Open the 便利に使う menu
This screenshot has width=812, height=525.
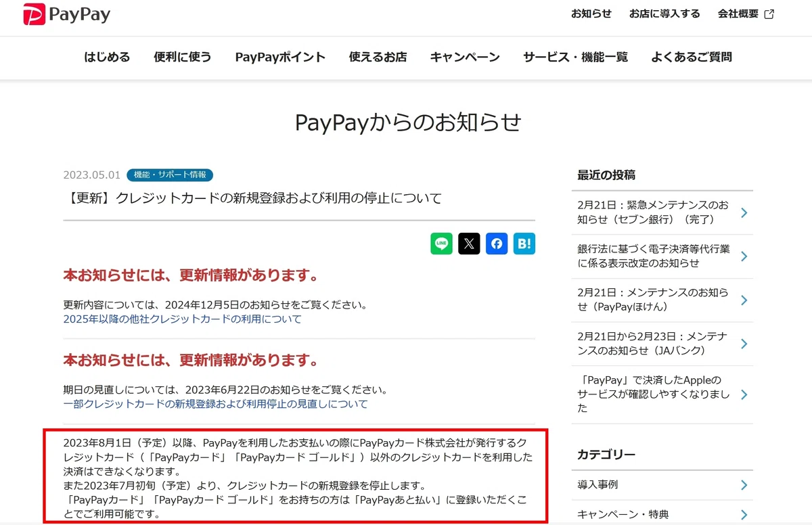[183, 58]
